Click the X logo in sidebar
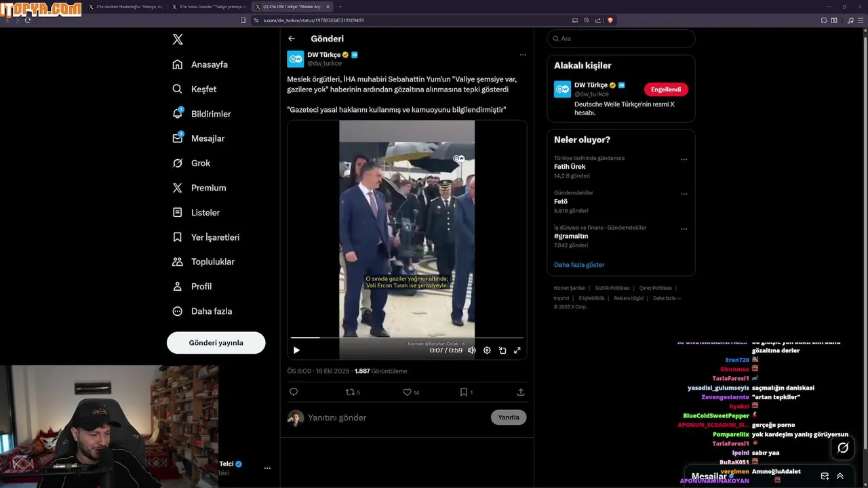 click(x=178, y=39)
